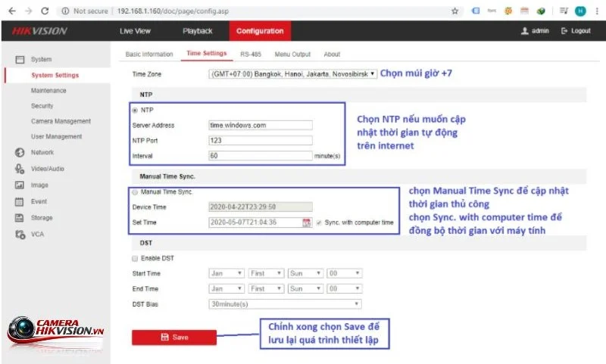Image resolution: width=606 pixels, height=364 pixels.
Task: Enable DST checkbox
Action: coord(135,258)
